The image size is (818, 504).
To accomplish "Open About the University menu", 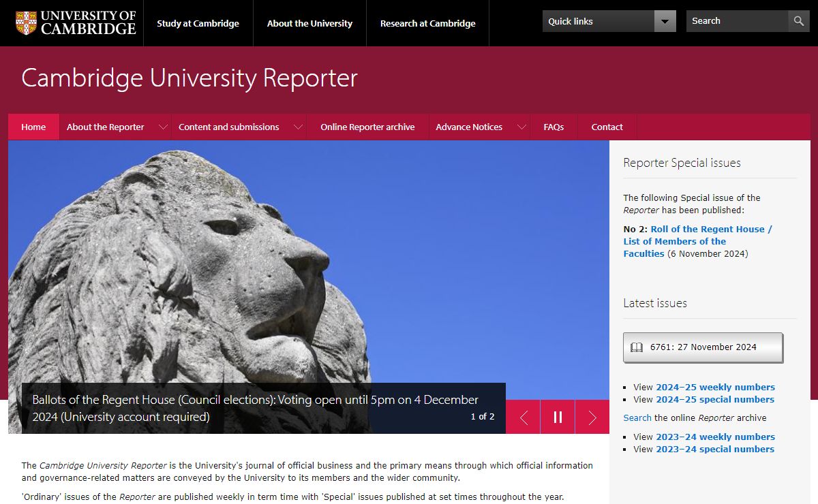I will coord(309,23).
